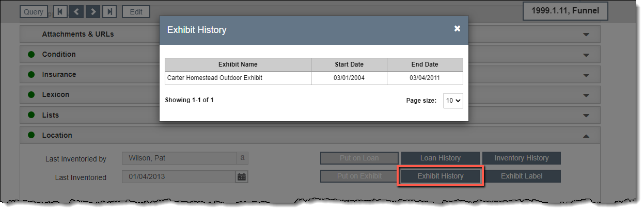
Task: Open calendar picker for Last Inventoried
Action: pos(241,177)
